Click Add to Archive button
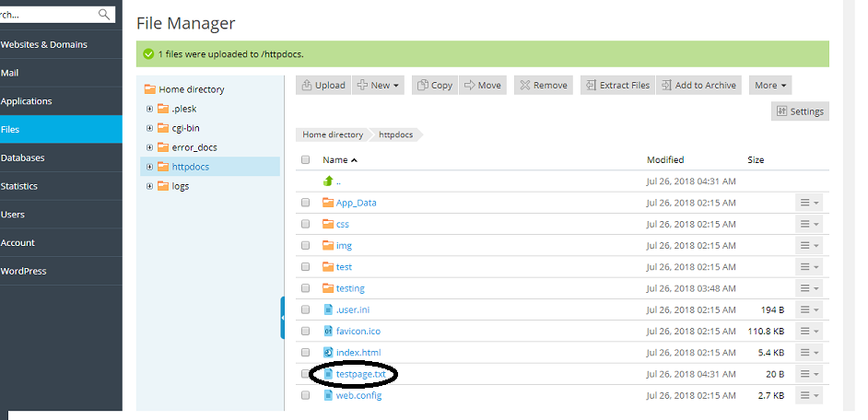This screenshot has width=868, height=420. pos(698,86)
